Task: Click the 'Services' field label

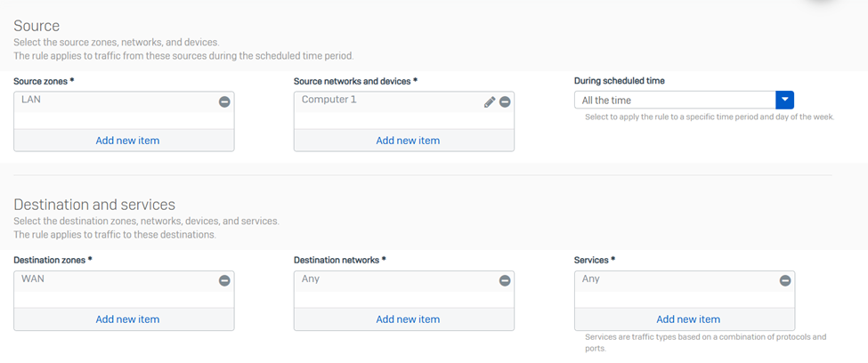Action: tap(595, 260)
